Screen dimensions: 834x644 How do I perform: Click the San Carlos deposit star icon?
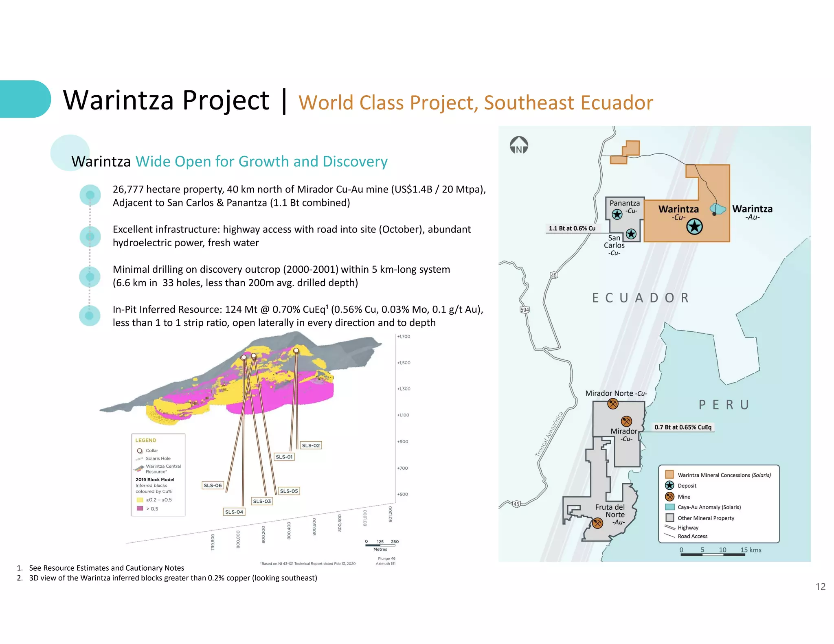tap(631, 234)
